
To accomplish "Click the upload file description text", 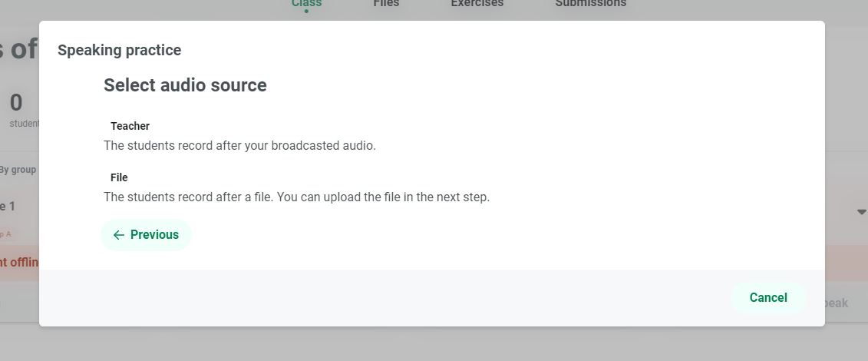I will click(296, 197).
